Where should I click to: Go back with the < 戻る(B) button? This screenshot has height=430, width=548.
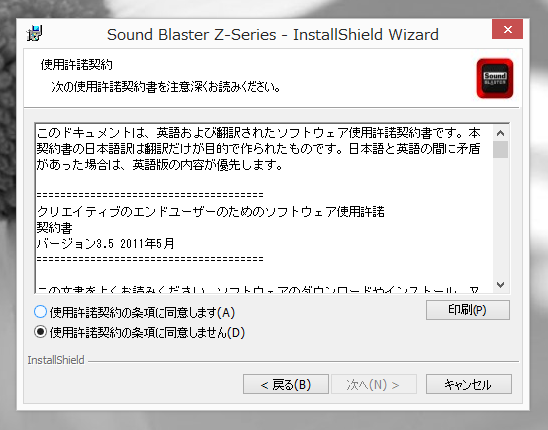pos(286,384)
